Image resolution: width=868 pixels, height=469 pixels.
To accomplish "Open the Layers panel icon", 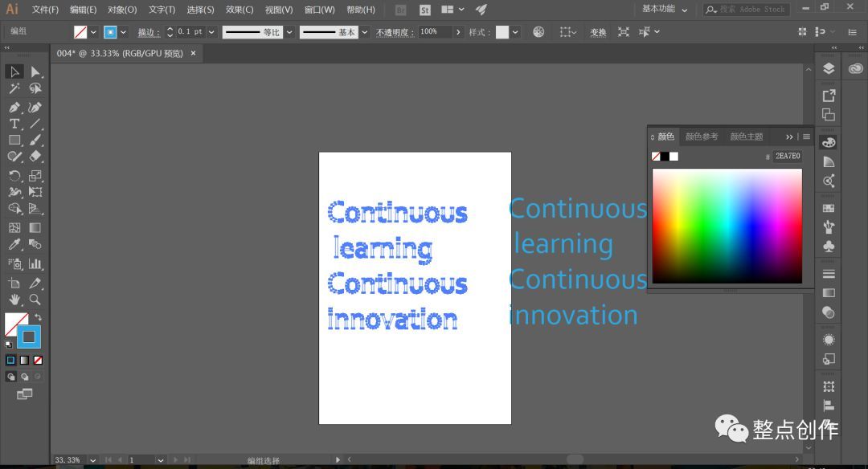I will tap(829, 68).
